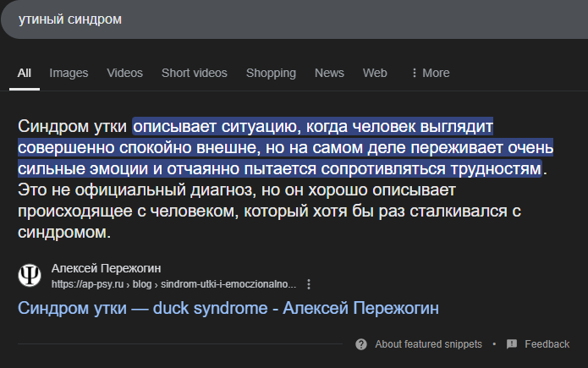Click the feedback flag icon
Screen dimensions: 588x368
click(x=512, y=344)
